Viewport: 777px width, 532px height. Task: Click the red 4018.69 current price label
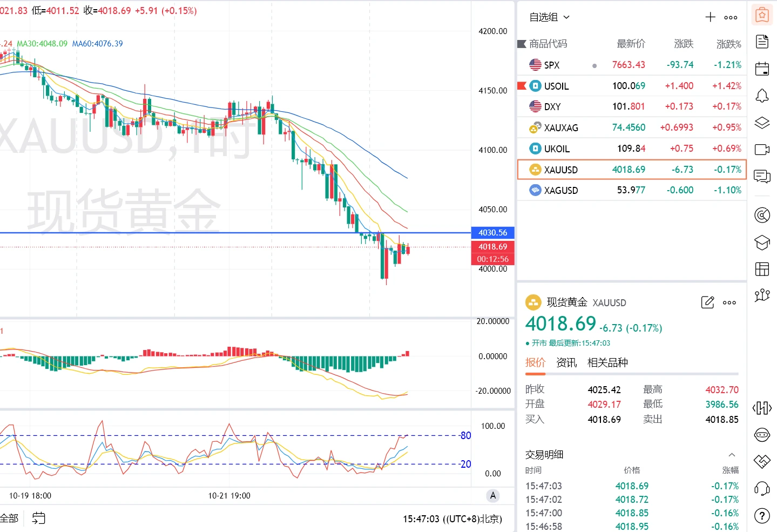[493, 247]
